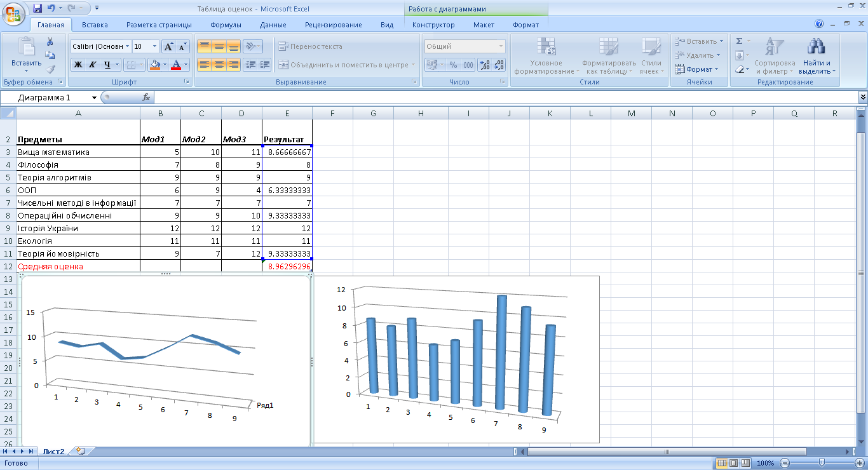The height and width of the screenshot is (470, 868).
Task: Open the Разметка страницы tab
Action: coord(159,25)
